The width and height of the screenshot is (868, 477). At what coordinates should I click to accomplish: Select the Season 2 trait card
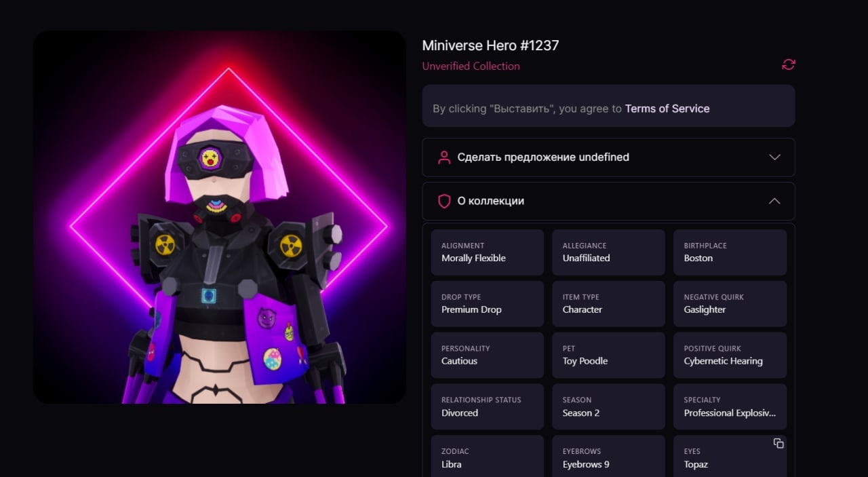[608, 407]
